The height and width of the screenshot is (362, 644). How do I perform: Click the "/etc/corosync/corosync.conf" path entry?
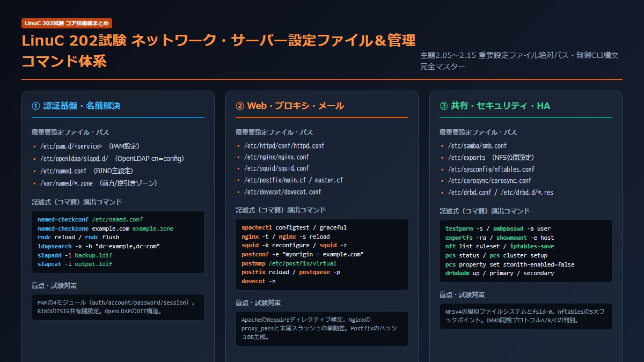[x=489, y=181]
